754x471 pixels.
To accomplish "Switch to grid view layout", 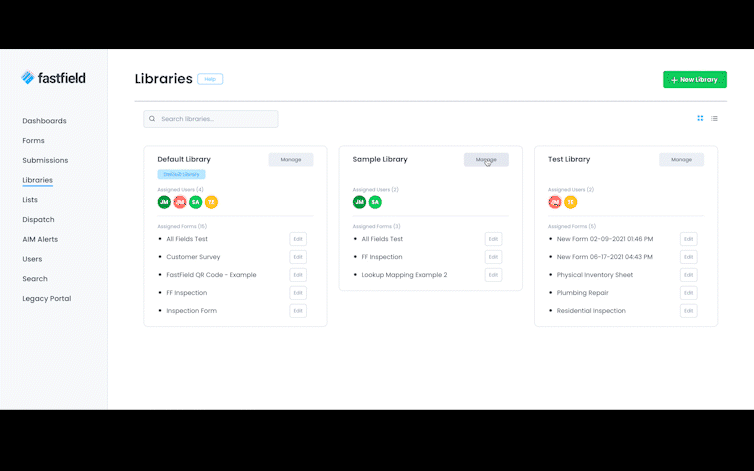I will pyautogui.click(x=700, y=118).
